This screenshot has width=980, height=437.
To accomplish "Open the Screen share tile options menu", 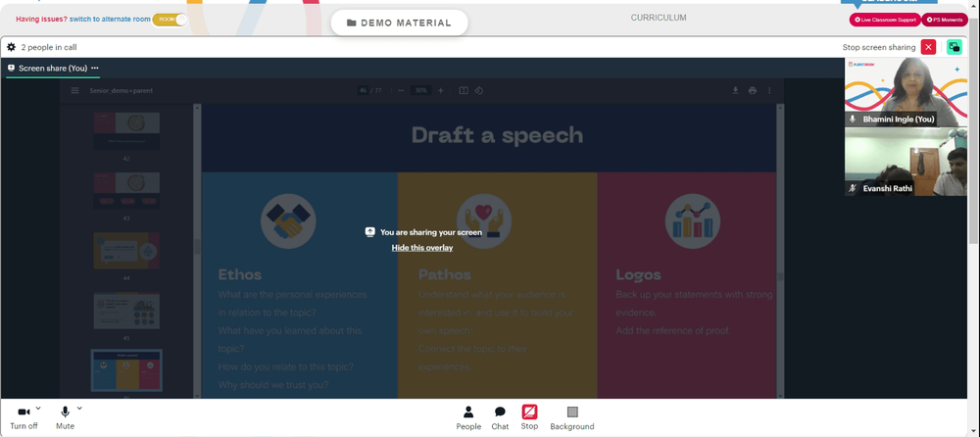I will (95, 69).
